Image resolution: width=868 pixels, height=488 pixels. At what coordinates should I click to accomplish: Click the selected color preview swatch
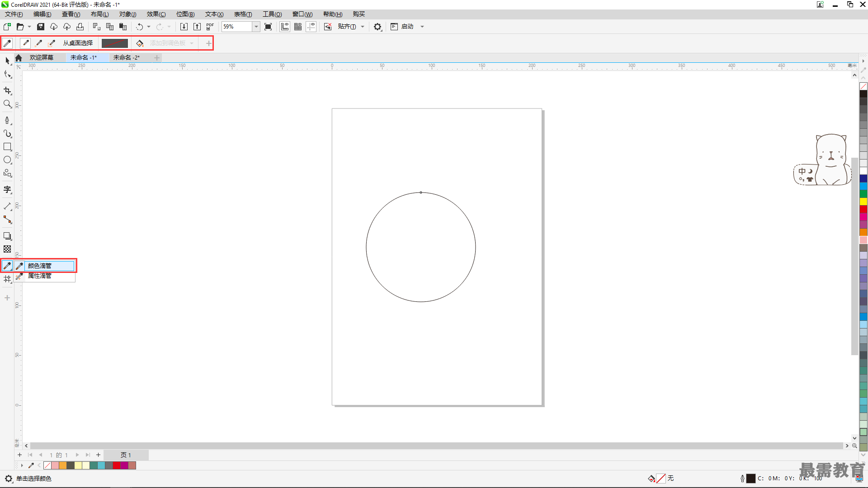[115, 43]
